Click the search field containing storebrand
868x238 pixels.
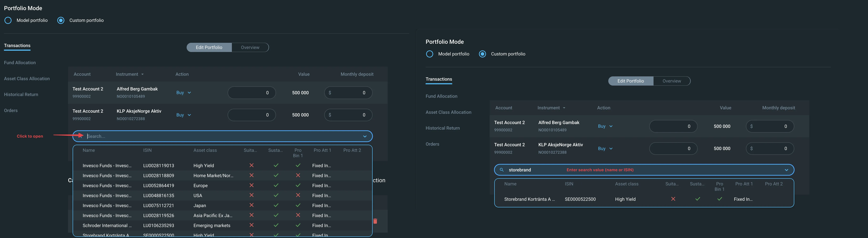click(x=644, y=170)
